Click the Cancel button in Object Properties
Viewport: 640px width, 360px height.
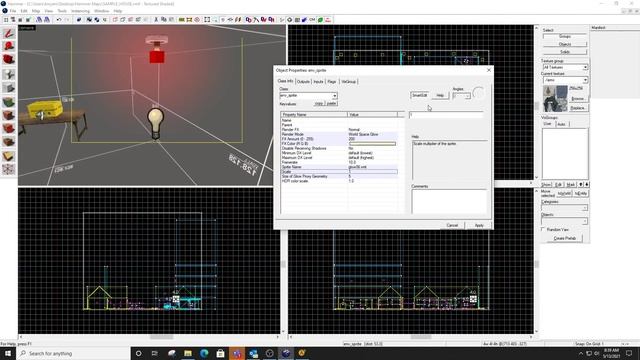click(x=452, y=225)
